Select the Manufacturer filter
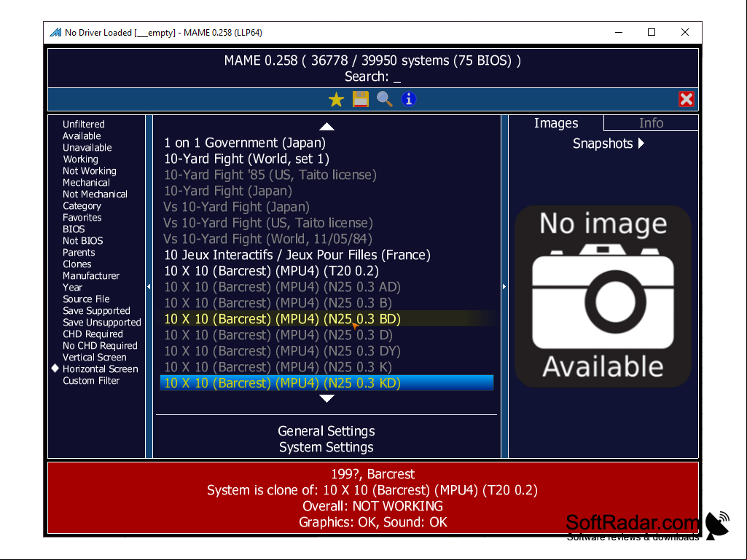Image resolution: width=747 pixels, height=560 pixels. 91,276
